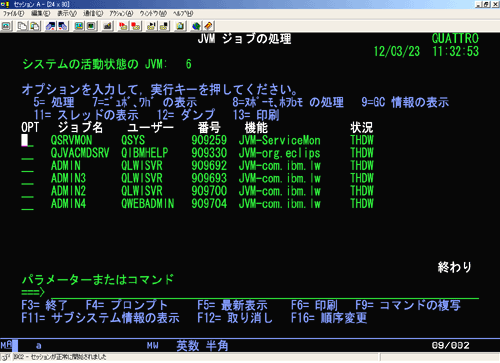Click job number 909330
500x363 pixels.
(x=209, y=153)
